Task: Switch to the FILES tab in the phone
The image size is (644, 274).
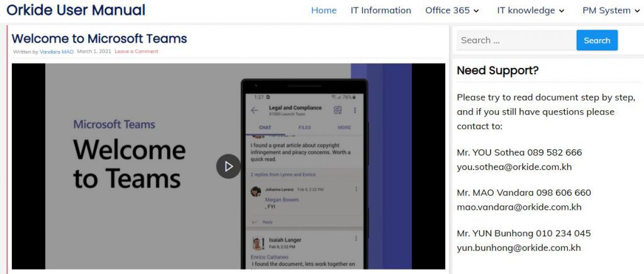Action: (304, 127)
